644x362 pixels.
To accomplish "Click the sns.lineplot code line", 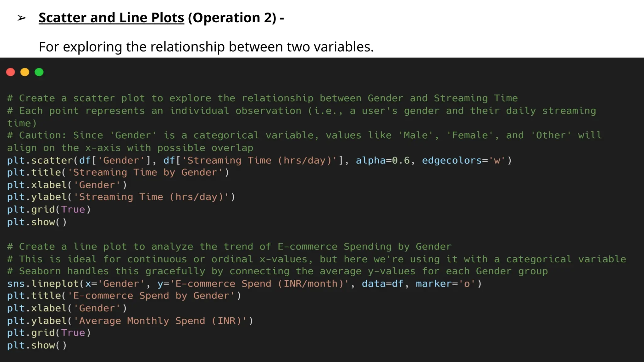I will click(244, 284).
